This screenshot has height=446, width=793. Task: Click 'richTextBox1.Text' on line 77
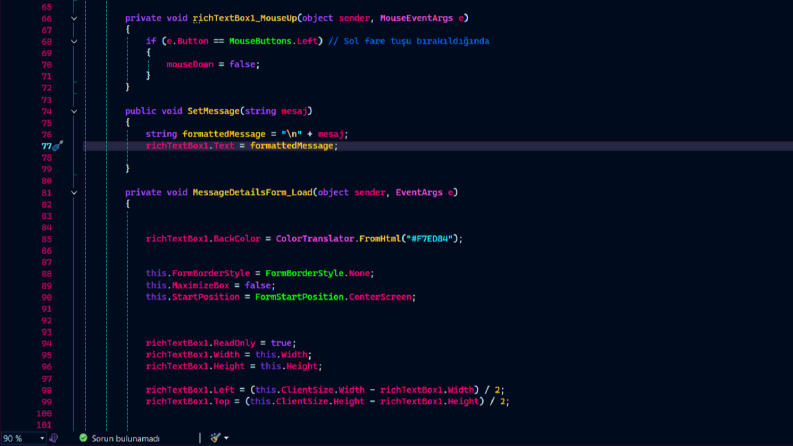[190, 146]
